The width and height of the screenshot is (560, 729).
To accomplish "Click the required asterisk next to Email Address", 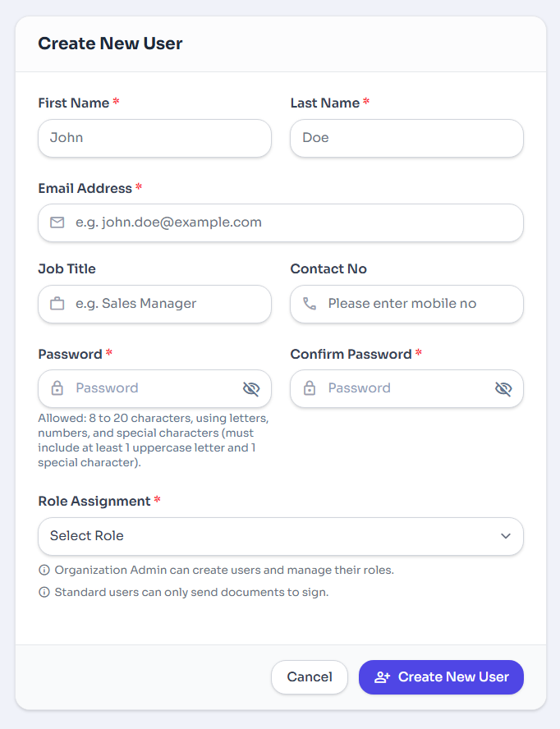I will pos(137,186).
